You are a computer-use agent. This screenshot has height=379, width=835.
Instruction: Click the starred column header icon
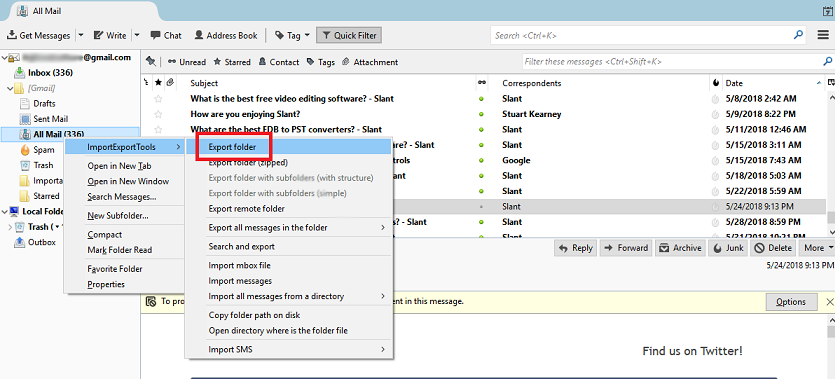[x=158, y=83]
